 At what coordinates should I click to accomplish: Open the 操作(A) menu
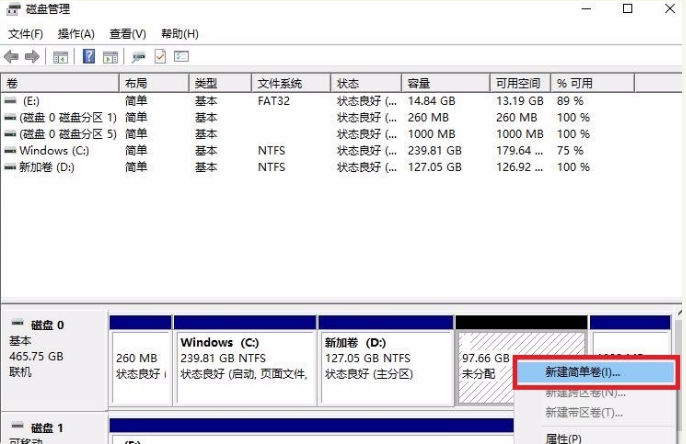click(x=77, y=34)
